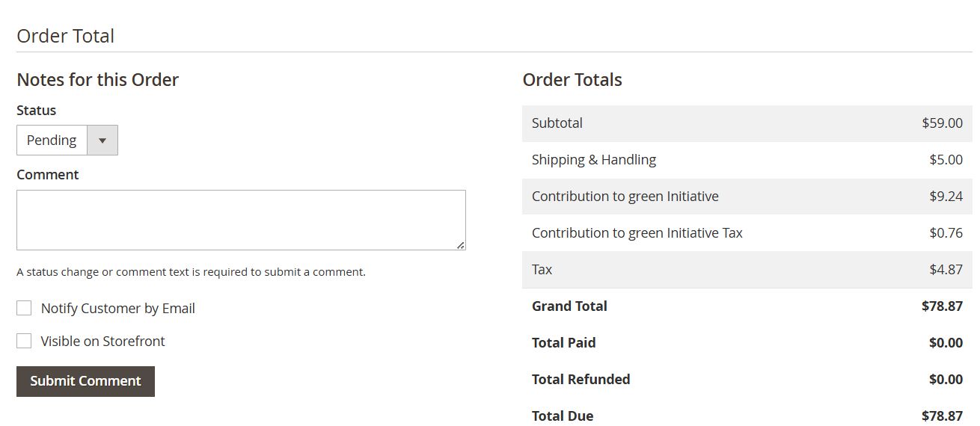Click inside the Comment text area
Viewport: 980px width, 426px height.
pos(241,220)
